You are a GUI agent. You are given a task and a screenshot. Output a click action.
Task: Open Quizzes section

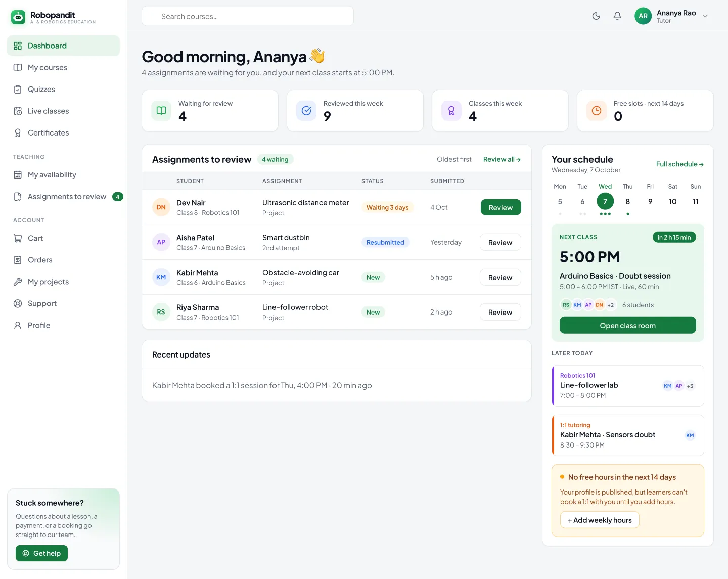(x=64, y=89)
